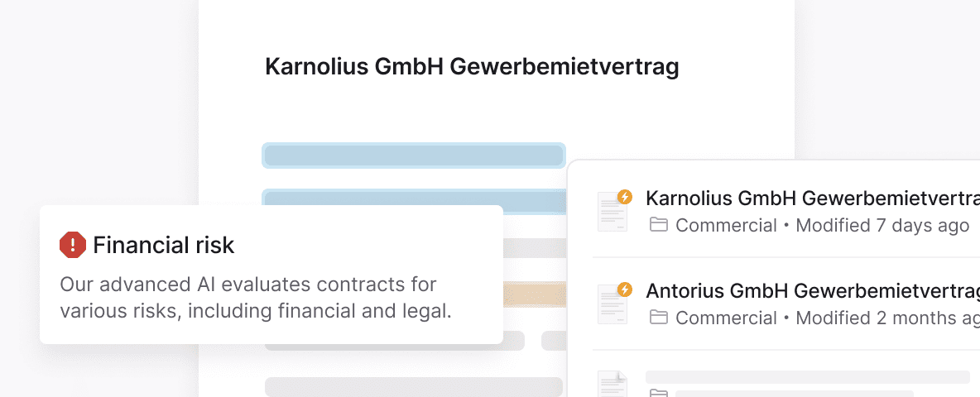Click the "Modified 2 months ago" text
Image resolution: width=980 pixels, height=397 pixels.
(x=886, y=318)
